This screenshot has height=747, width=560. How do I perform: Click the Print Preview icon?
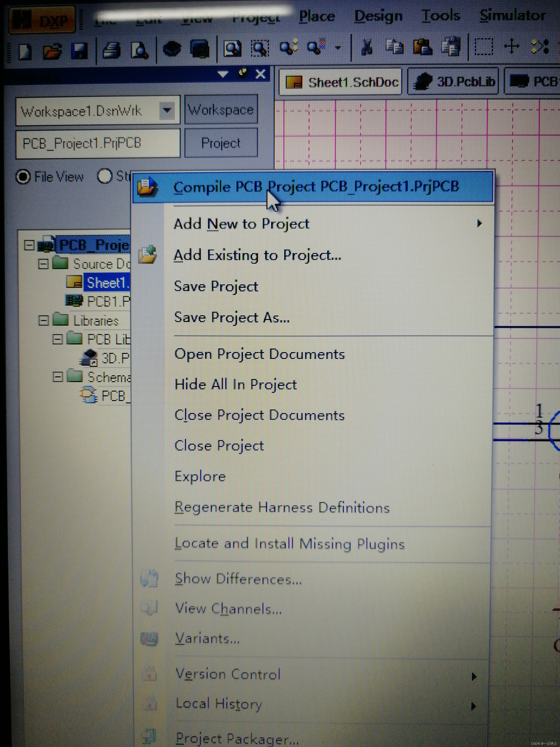pyautogui.click(x=140, y=50)
